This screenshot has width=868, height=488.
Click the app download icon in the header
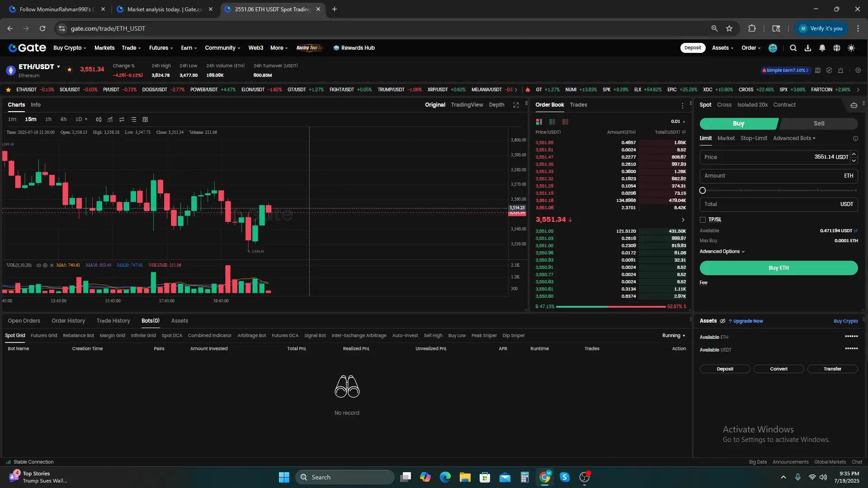(x=808, y=48)
